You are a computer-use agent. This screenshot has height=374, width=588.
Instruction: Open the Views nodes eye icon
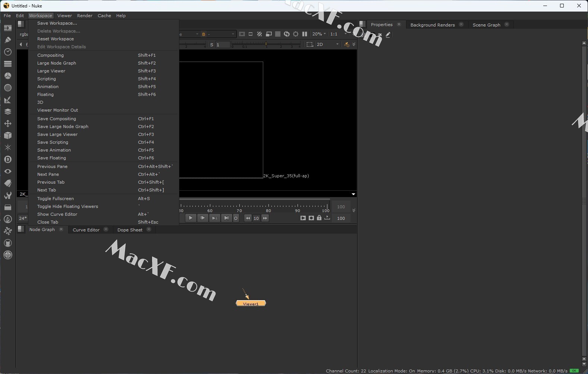tap(7, 171)
